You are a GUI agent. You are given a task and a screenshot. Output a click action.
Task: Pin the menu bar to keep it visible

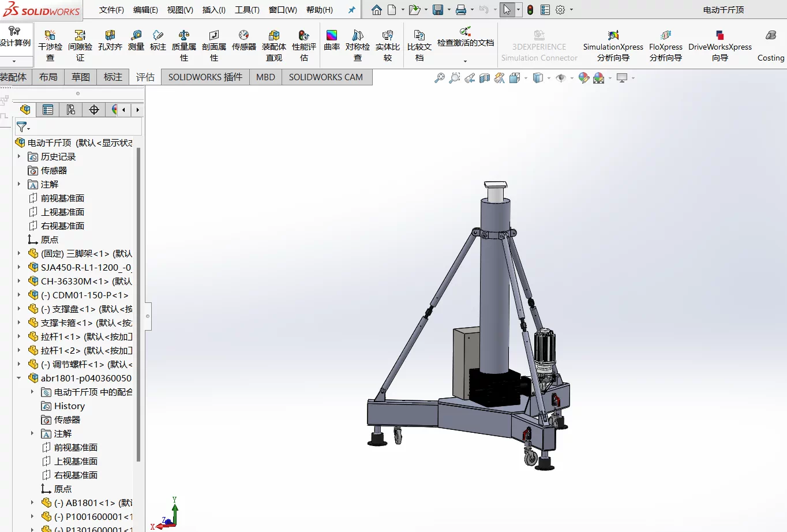(x=351, y=10)
